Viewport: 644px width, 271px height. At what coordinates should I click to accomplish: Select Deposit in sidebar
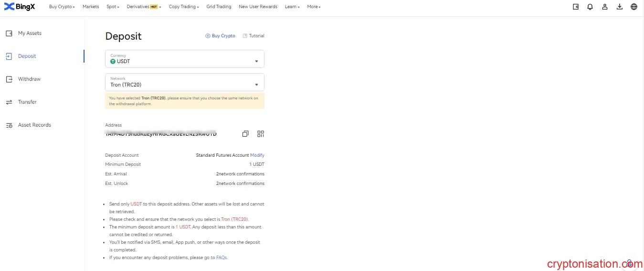tap(27, 56)
